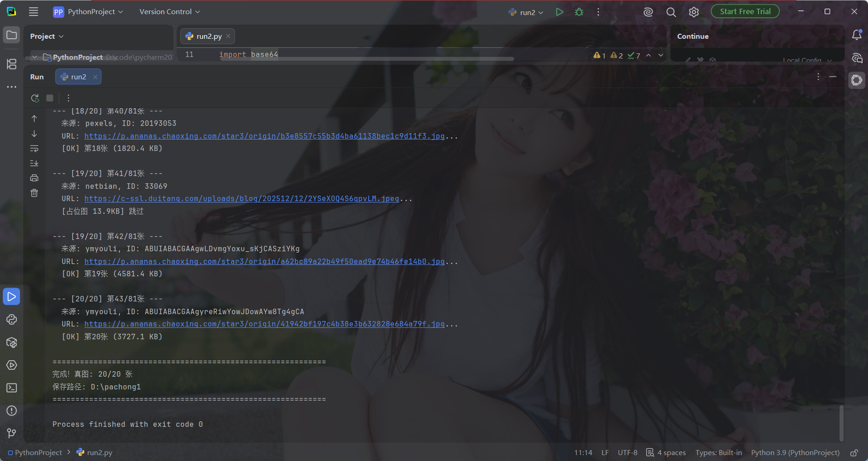Click PythonProject breadcrumb in status bar

click(35, 453)
